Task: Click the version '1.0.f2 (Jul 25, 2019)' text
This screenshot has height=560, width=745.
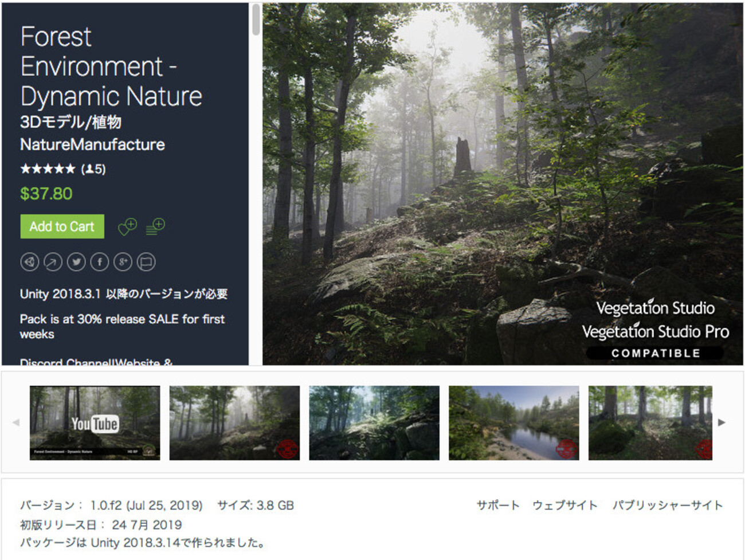Action: [146, 506]
